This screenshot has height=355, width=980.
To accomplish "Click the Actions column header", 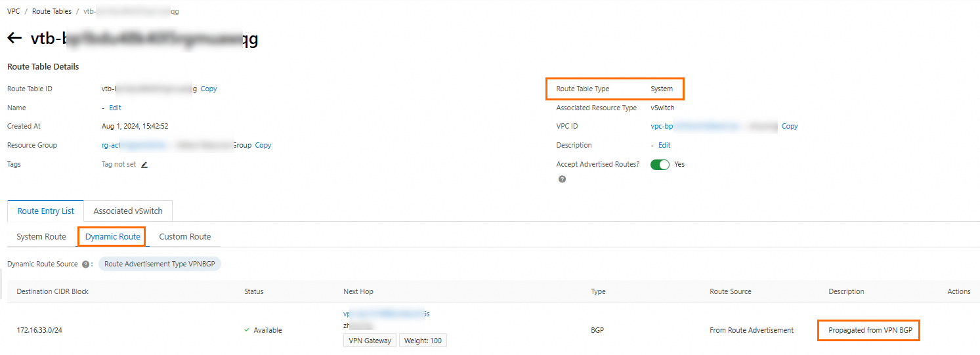I will pyautogui.click(x=959, y=291).
